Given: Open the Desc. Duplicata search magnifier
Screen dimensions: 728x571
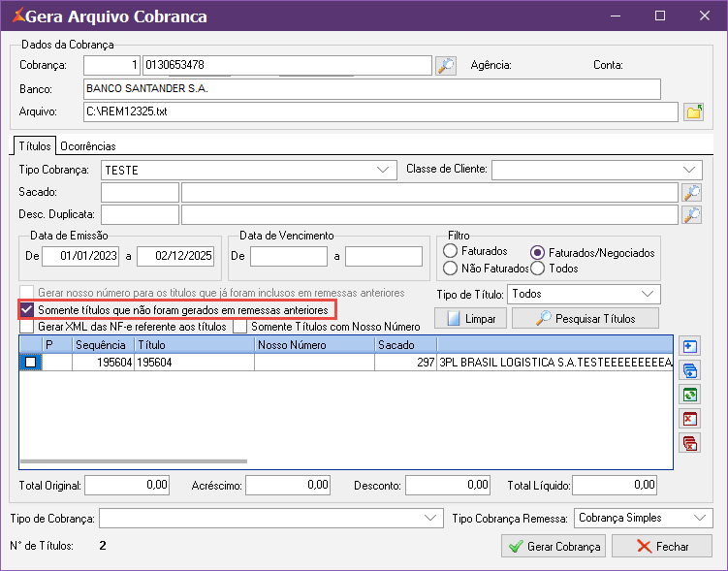Looking at the screenshot, I should [x=692, y=214].
